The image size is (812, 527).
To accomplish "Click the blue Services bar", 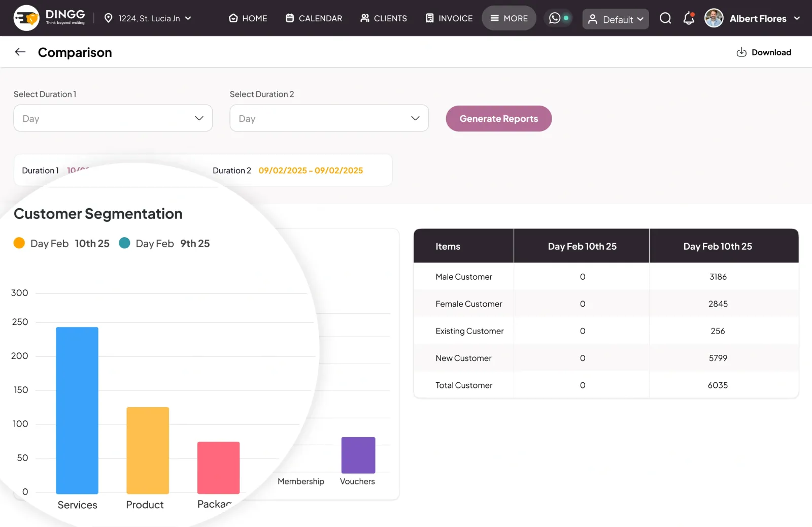I will [77, 410].
